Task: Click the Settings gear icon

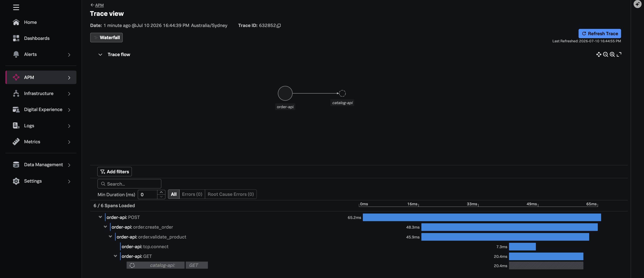Action: pyautogui.click(x=16, y=181)
